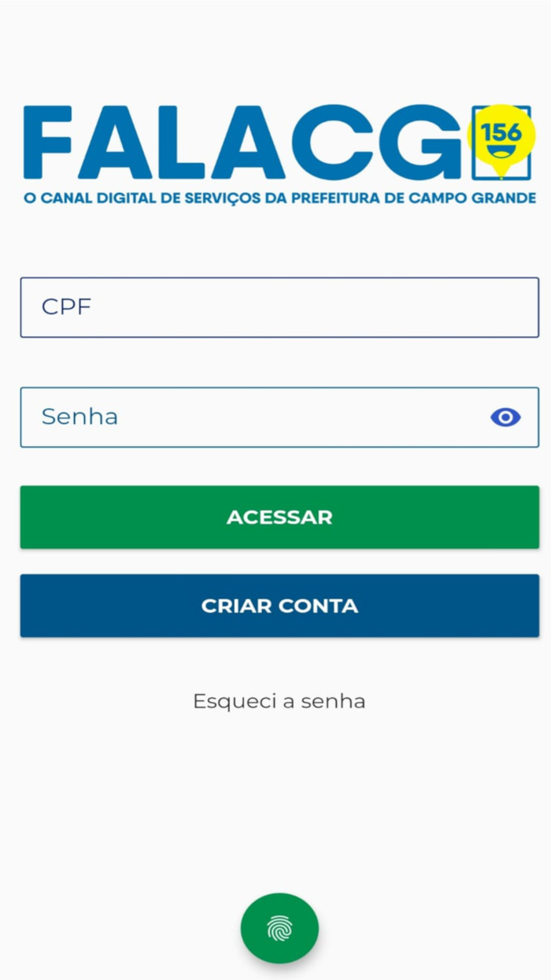Show the hidden password using the eye toggle
The width and height of the screenshot is (551, 980).
click(505, 417)
